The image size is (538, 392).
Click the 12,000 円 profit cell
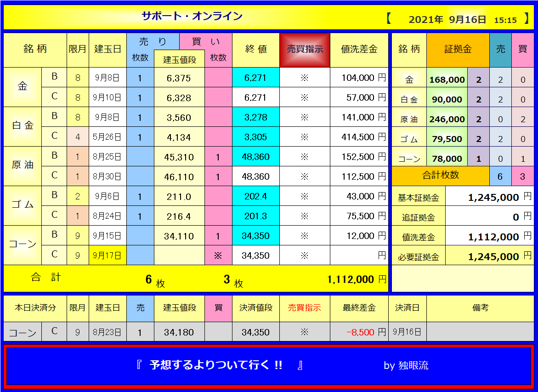click(359, 236)
